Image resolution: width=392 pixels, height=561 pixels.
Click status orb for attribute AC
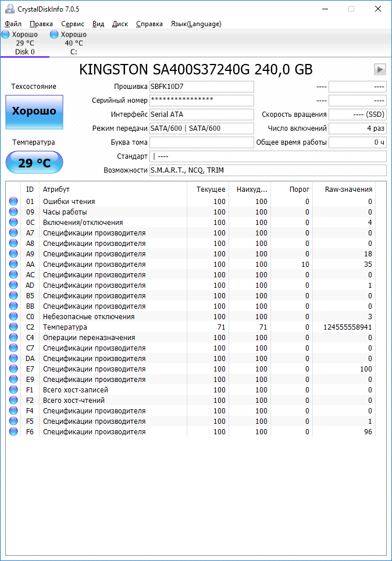(x=13, y=275)
